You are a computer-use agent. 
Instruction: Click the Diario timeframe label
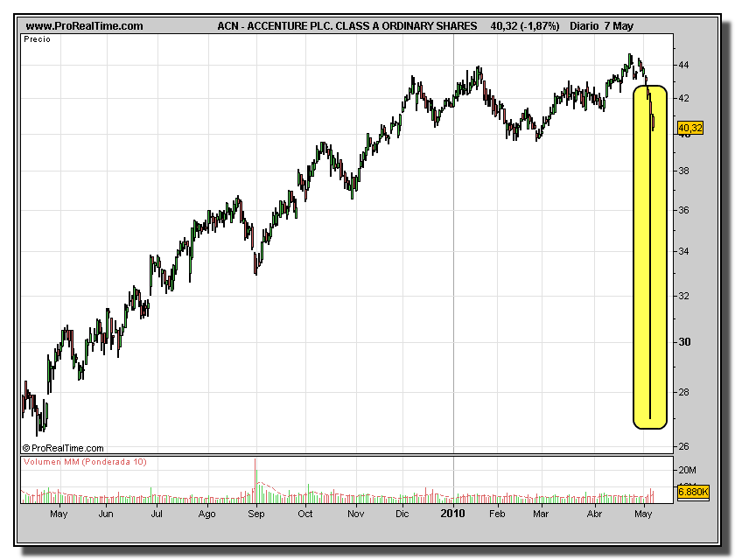[x=584, y=26]
